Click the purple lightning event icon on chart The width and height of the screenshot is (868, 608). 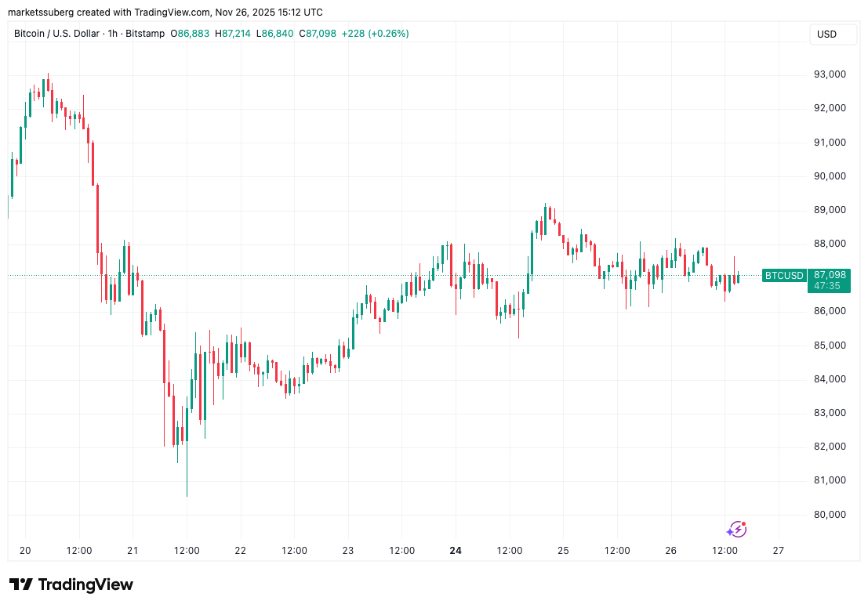(737, 530)
